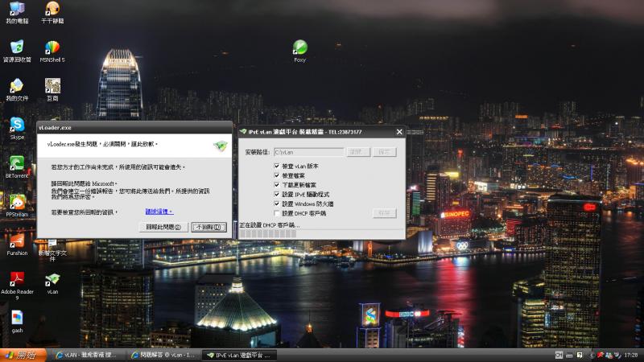The width and height of the screenshot is (644, 362).
Task: Open the Adobe Reader 9 shortcut
Action: pyautogui.click(x=17, y=286)
